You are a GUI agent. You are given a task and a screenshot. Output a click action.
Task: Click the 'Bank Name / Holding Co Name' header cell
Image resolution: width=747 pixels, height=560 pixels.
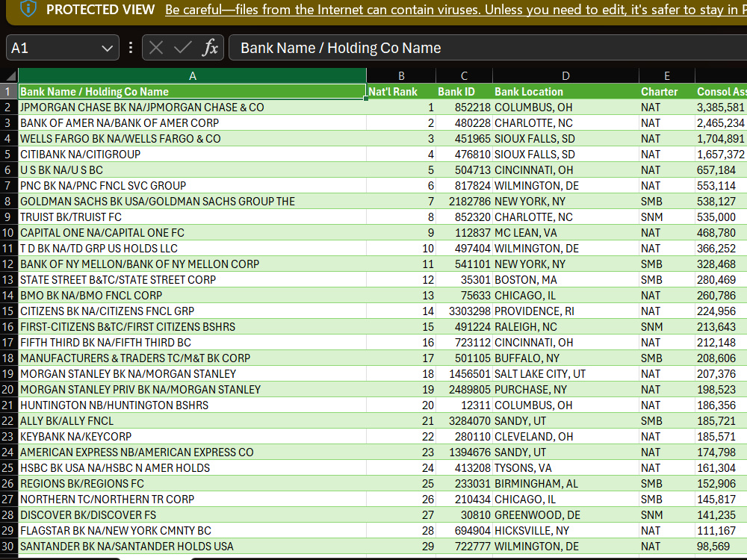(x=193, y=91)
